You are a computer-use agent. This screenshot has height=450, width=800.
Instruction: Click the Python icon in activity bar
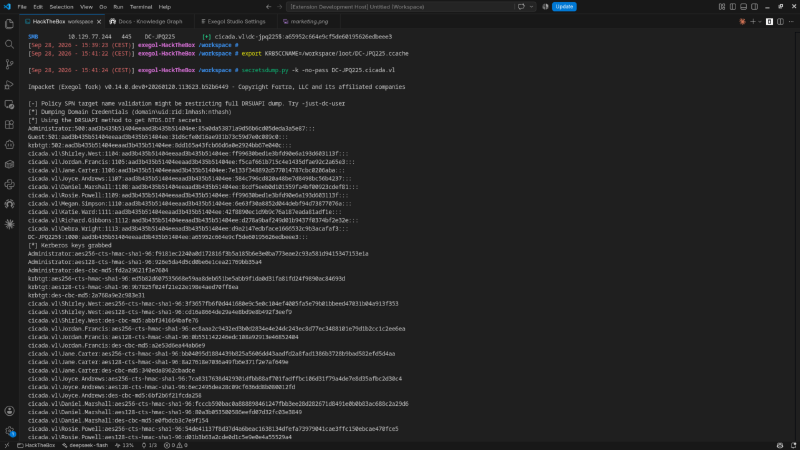click(x=9, y=184)
